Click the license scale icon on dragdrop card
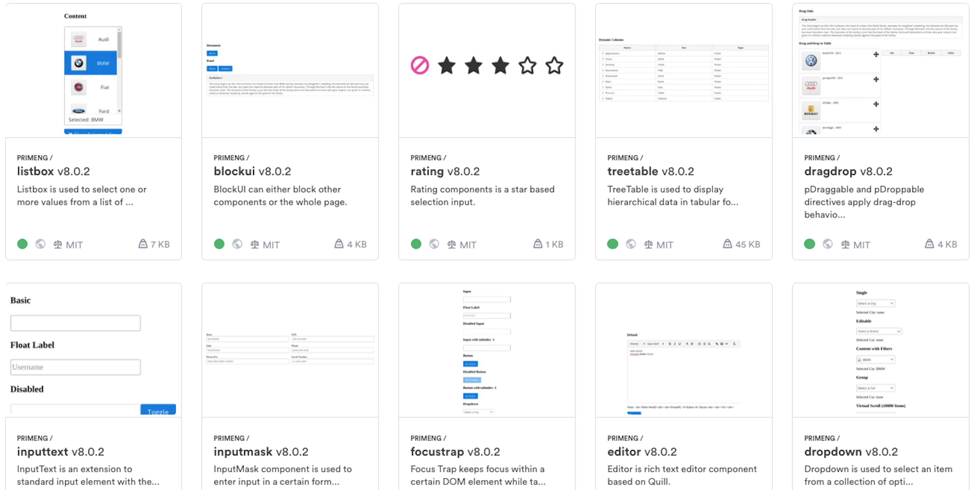 point(845,244)
